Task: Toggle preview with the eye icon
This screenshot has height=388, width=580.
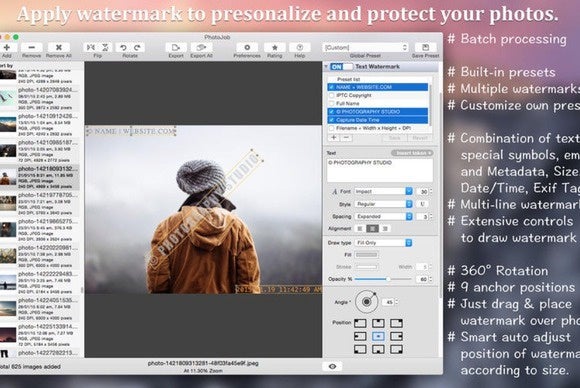Action: pos(333,367)
